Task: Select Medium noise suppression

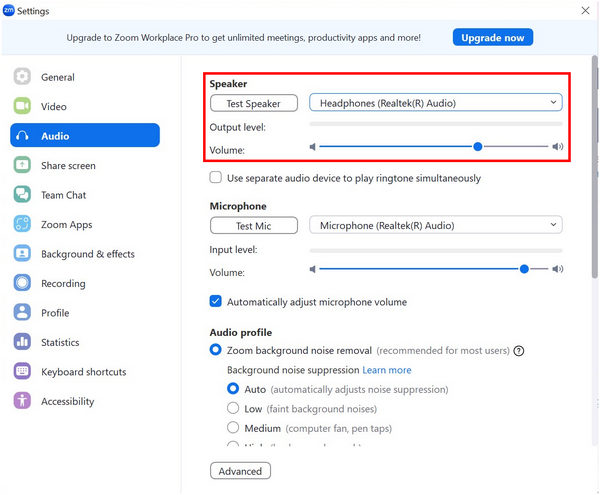Action: [233, 427]
